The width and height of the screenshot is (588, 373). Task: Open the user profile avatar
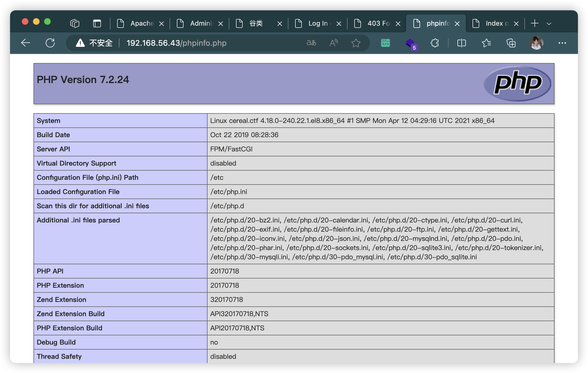click(x=536, y=43)
